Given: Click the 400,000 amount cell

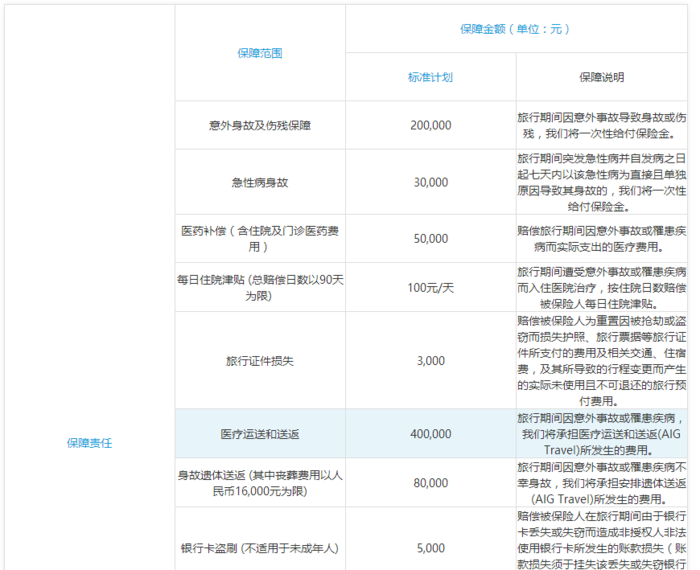Looking at the screenshot, I should pyautogui.click(x=430, y=434).
